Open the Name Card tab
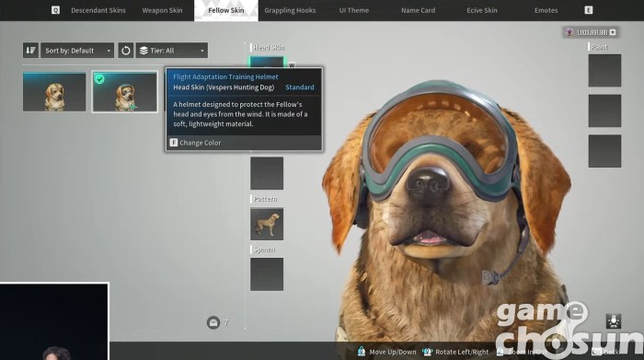This screenshot has width=644, height=360. 418,10
